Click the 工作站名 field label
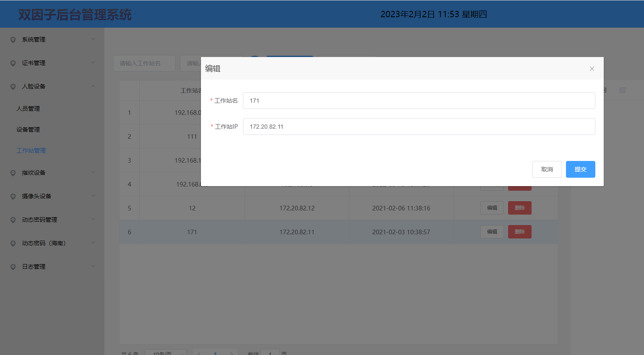The image size is (644, 355). [x=226, y=101]
